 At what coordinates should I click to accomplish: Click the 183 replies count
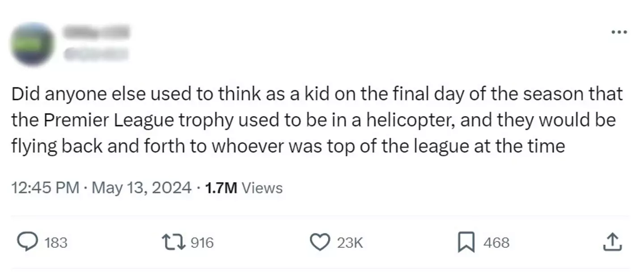[x=56, y=243]
